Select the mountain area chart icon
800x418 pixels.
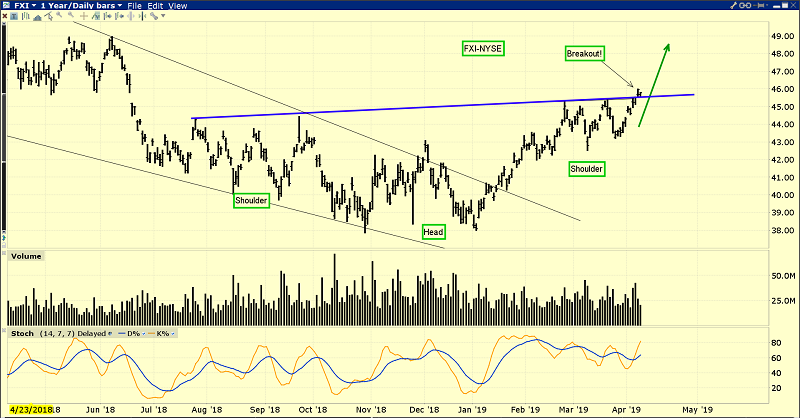click(37, 17)
